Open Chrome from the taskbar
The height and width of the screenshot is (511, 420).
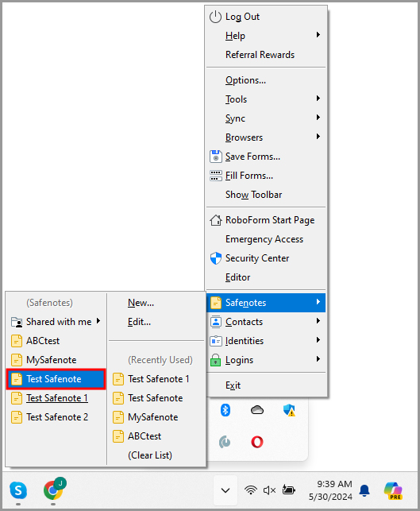tap(54, 489)
